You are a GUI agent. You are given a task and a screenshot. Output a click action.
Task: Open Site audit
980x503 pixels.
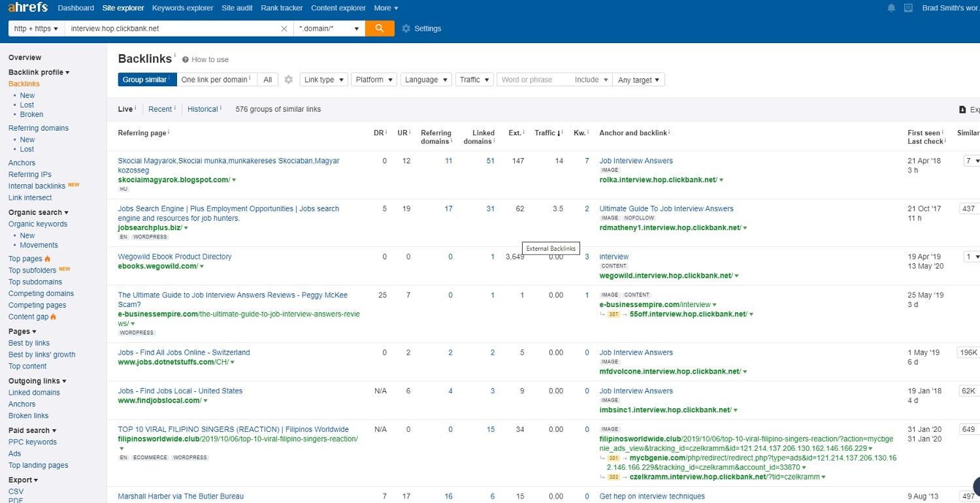[x=237, y=8]
